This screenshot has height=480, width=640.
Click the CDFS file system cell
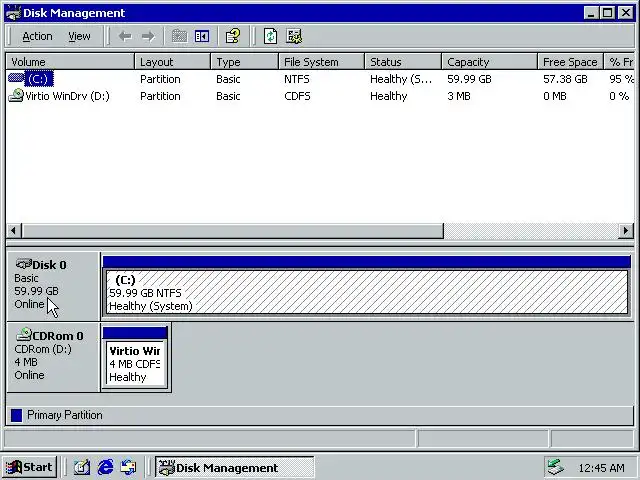(297, 96)
